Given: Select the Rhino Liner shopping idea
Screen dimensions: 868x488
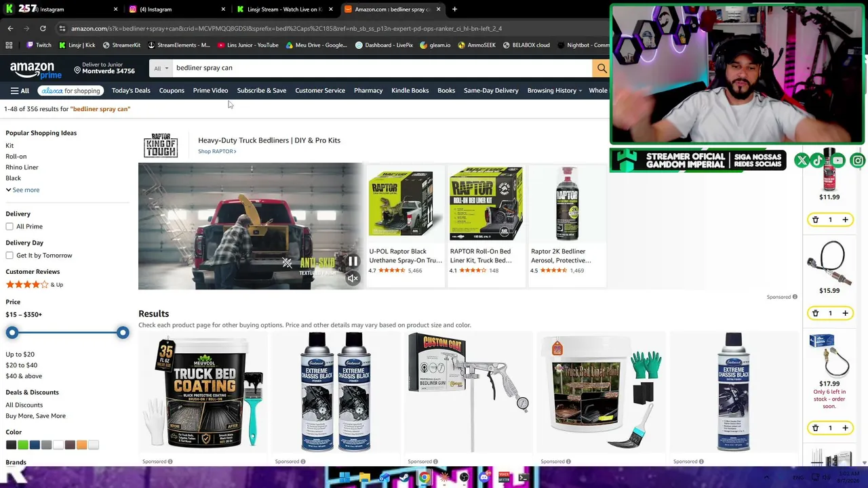Looking at the screenshot, I should 22,167.
